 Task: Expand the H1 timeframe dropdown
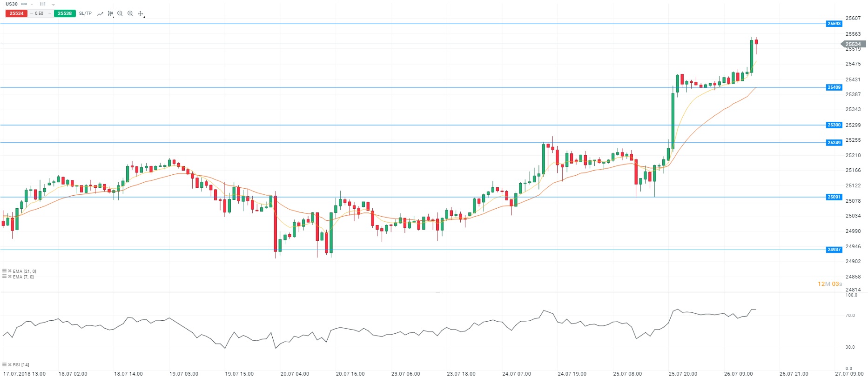click(53, 4)
